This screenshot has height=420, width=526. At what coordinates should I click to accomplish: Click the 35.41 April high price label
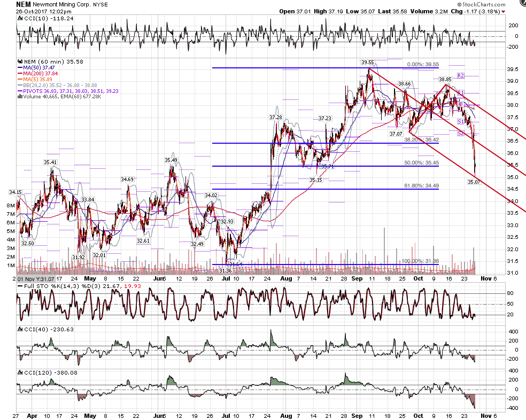click(x=50, y=162)
